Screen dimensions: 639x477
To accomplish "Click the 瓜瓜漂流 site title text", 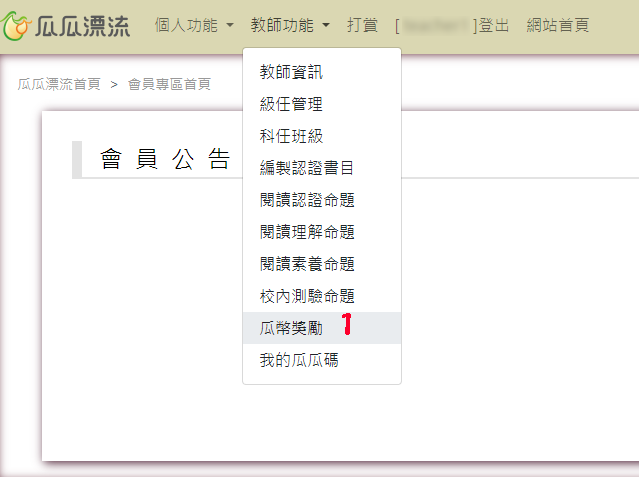I will pos(82,27).
